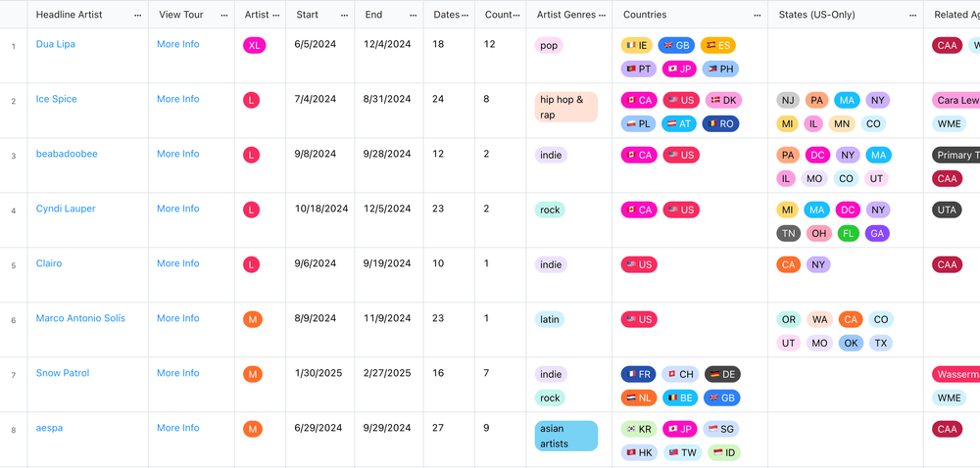This screenshot has width=980, height=468.
Task: Open the End column options menu
Action: [414, 15]
